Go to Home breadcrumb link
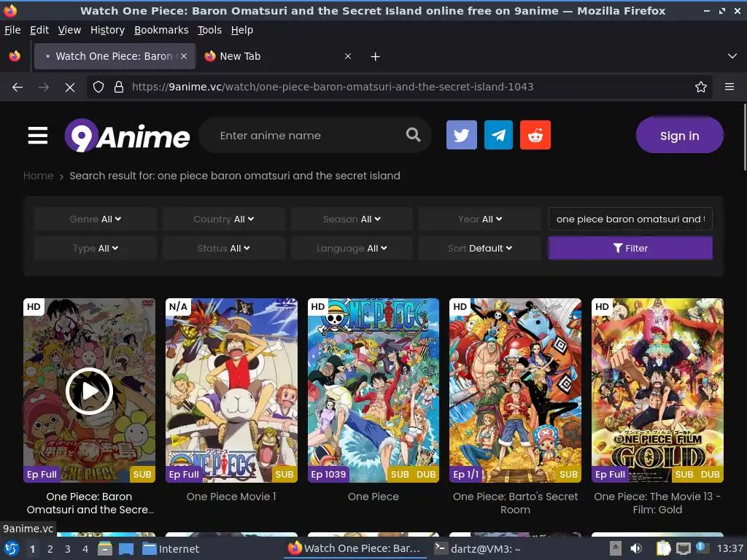The image size is (747, 560). pyautogui.click(x=38, y=176)
